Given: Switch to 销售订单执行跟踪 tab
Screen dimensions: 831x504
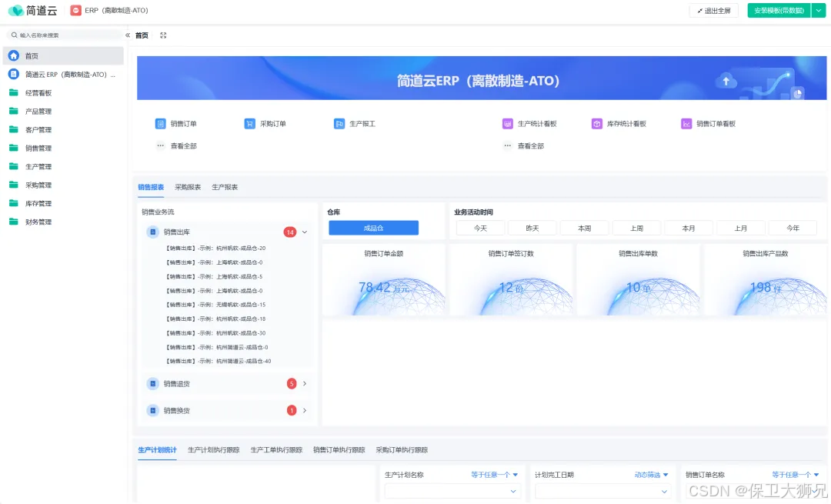Looking at the screenshot, I should coord(339,450).
